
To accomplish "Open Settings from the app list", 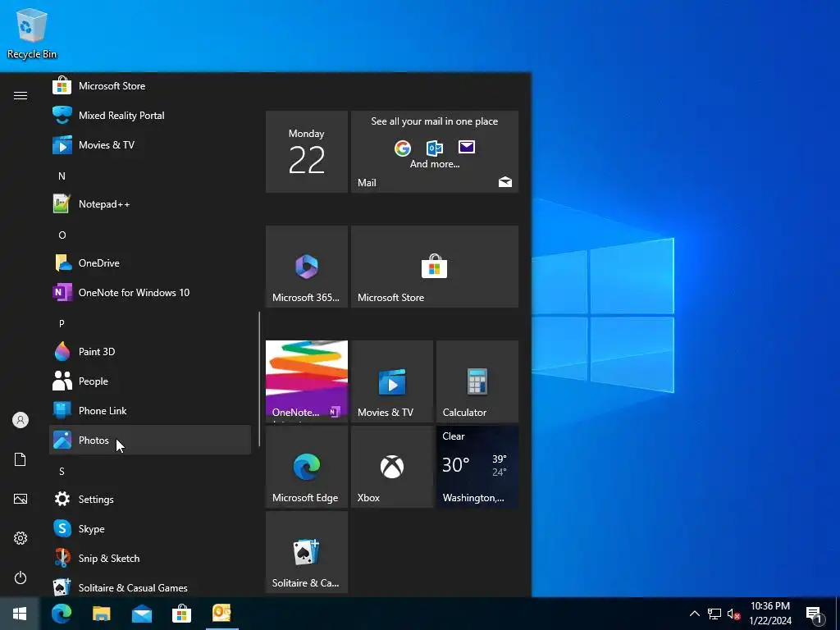I will click(x=150, y=500).
